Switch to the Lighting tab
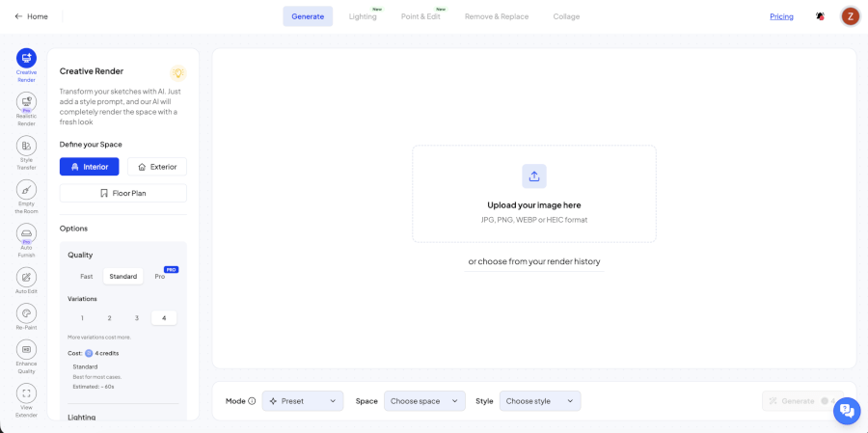Image resolution: width=868 pixels, height=433 pixels. click(363, 16)
